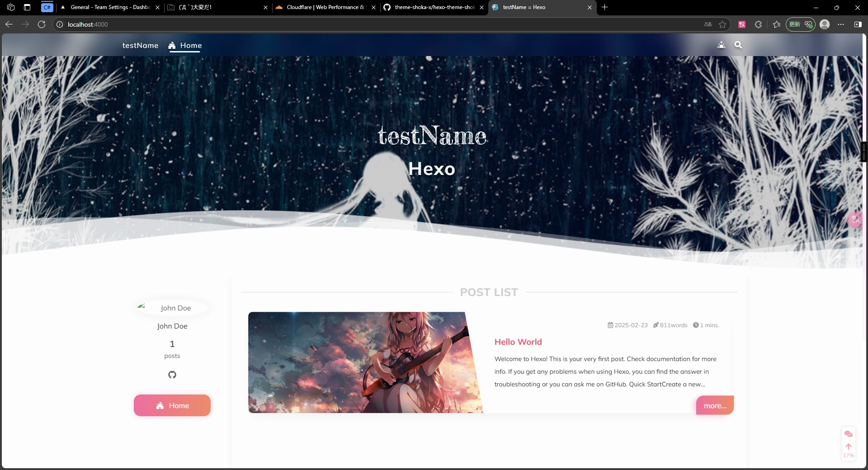
Task: Add page to favorites with star icon
Action: (x=722, y=24)
